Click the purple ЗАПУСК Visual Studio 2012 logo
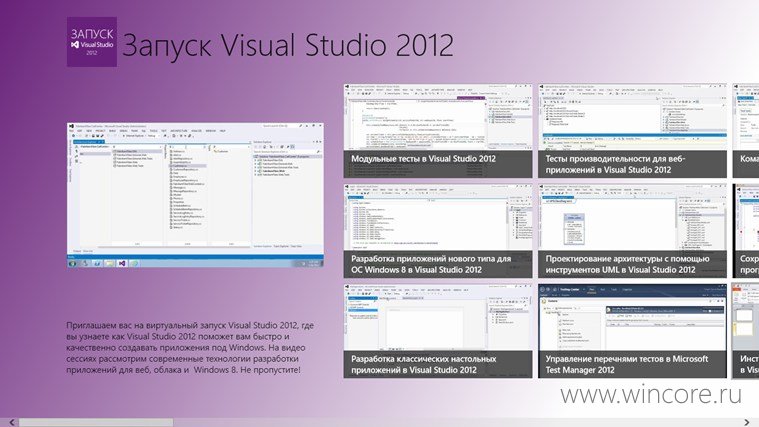759x427 pixels. 91,42
